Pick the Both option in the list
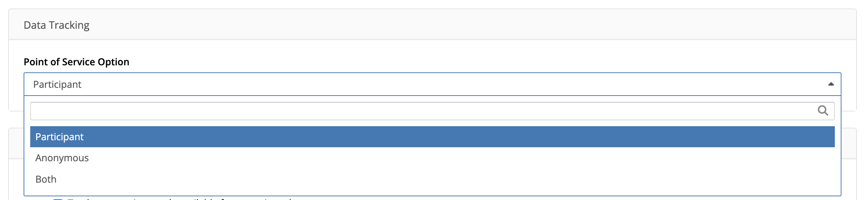 point(46,179)
